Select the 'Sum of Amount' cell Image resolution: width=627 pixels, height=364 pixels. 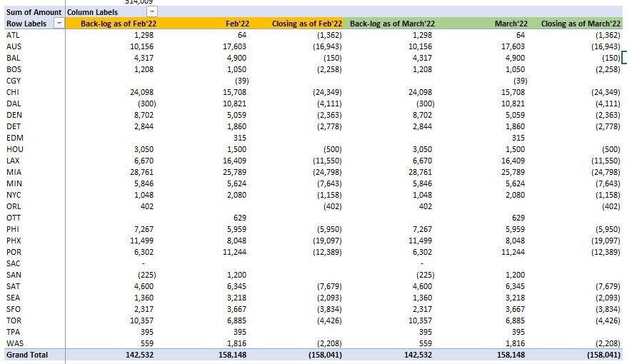click(x=34, y=12)
